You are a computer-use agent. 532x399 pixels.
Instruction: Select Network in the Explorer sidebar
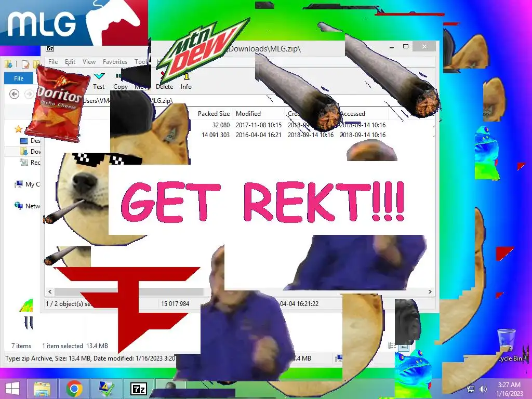click(x=27, y=206)
